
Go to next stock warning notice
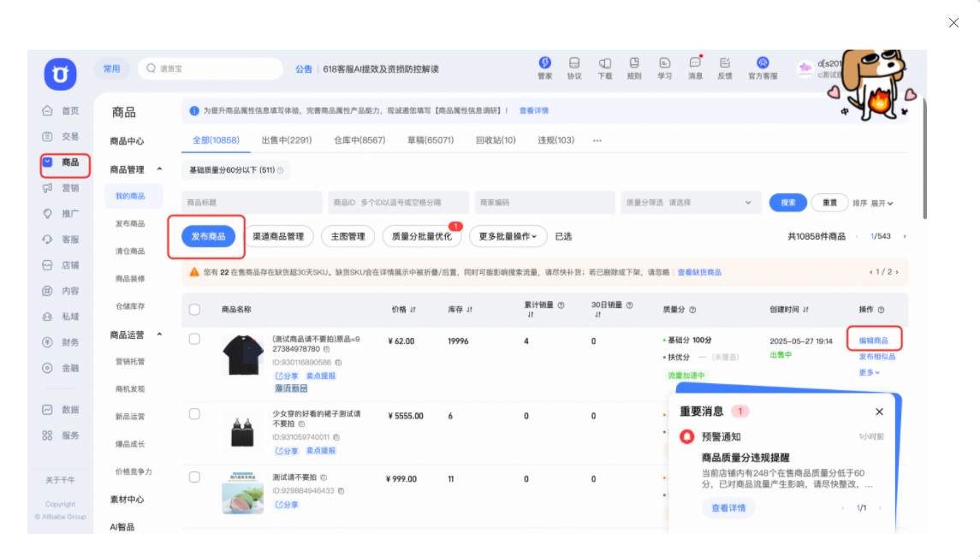(898, 272)
